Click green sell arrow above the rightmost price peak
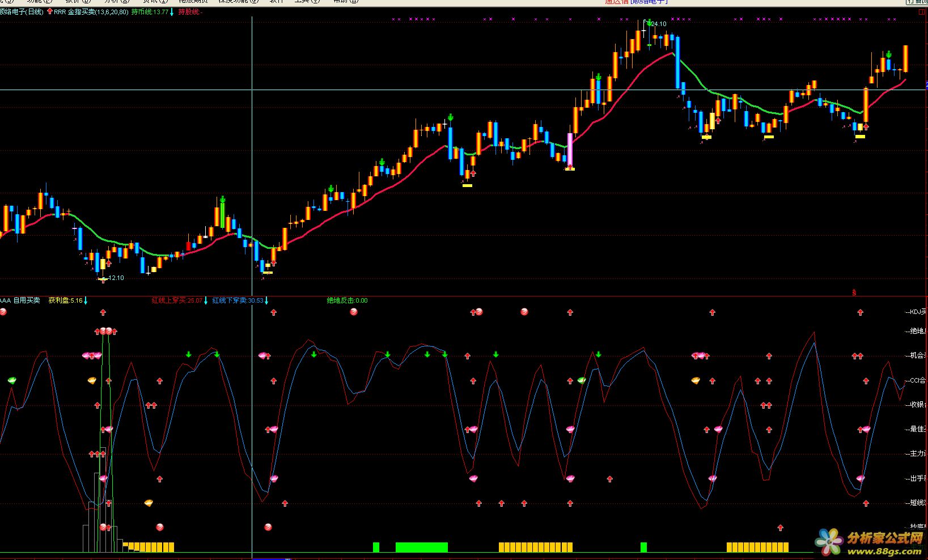928x560 pixels. (889, 54)
